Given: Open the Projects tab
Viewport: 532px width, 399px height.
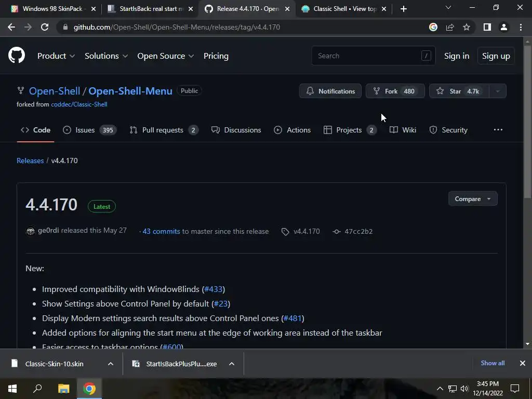Looking at the screenshot, I should click(350, 130).
